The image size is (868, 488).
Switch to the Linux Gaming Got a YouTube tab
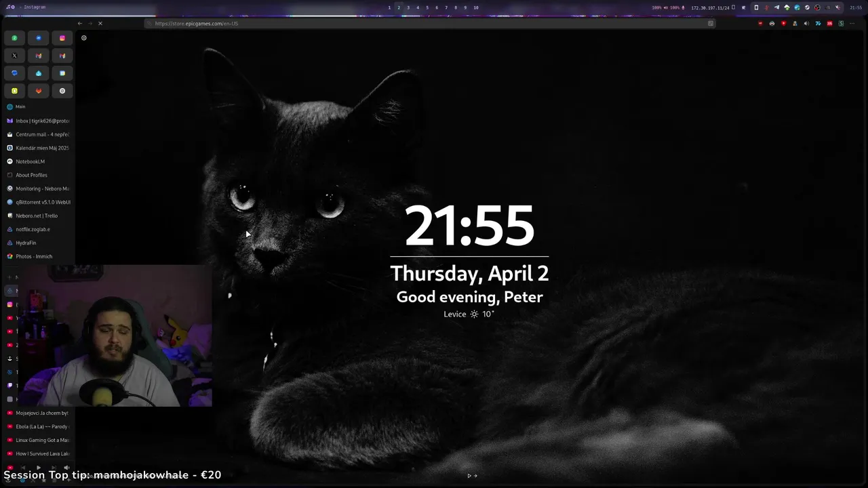[38, 440]
